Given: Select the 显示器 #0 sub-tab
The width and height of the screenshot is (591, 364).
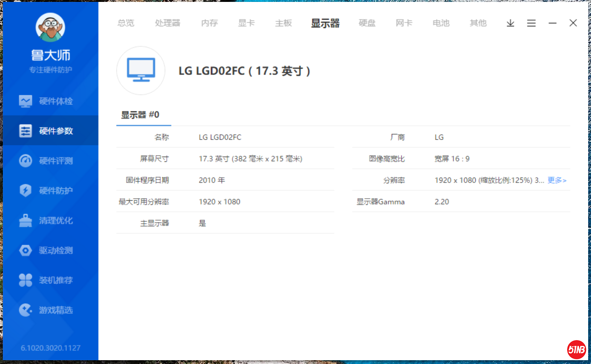Looking at the screenshot, I should tap(140, 115).
